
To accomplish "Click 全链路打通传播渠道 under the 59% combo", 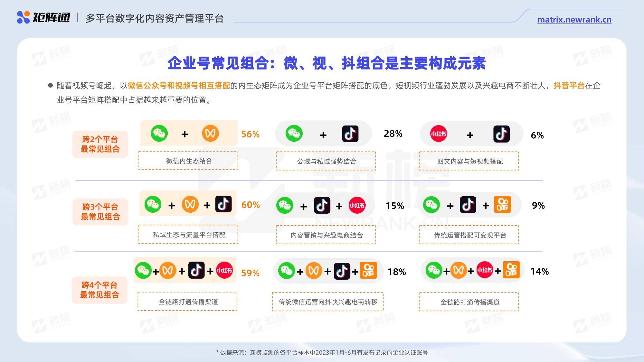I will pos(187,302).
